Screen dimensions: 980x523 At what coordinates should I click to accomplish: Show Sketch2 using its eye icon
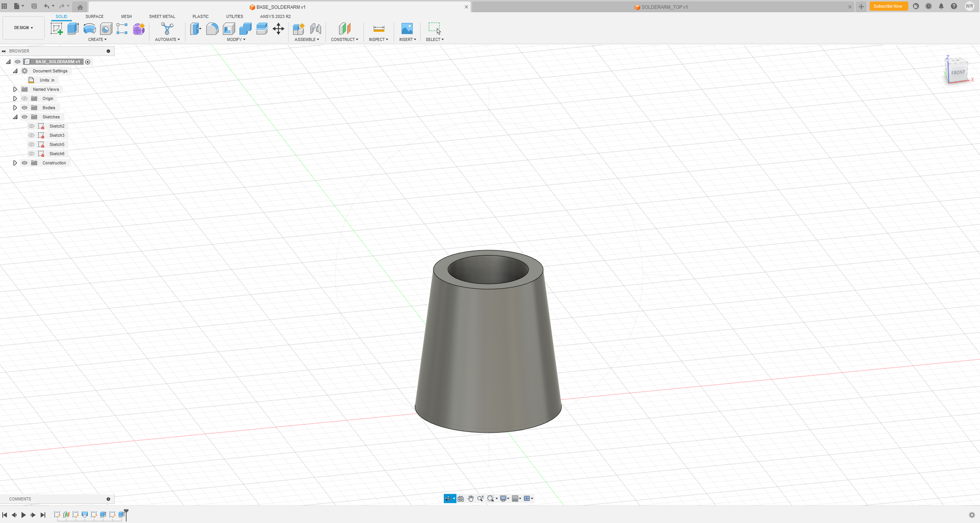31,126
